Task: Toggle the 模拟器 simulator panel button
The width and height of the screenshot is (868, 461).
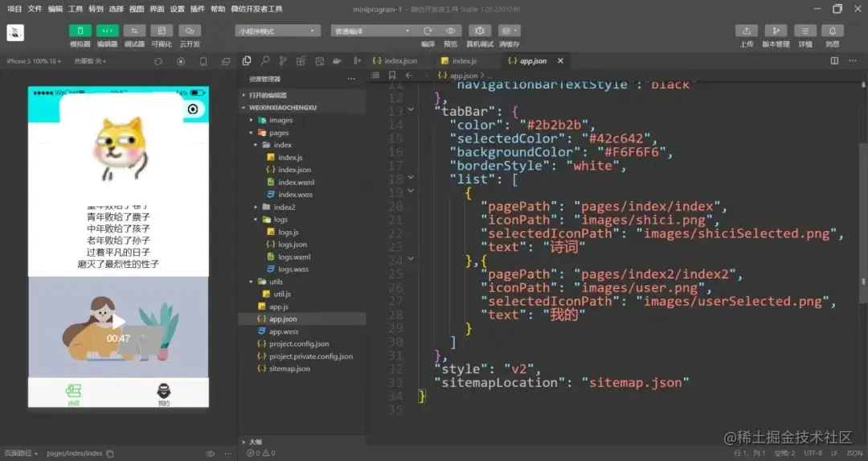Action: click(80, 31)
